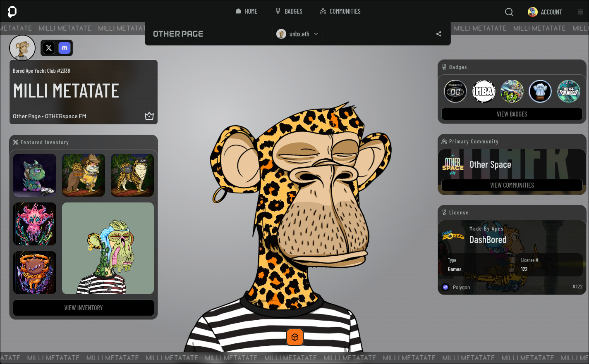
Task: Select the OG Other Page badge
Action: tap(455, 91)
